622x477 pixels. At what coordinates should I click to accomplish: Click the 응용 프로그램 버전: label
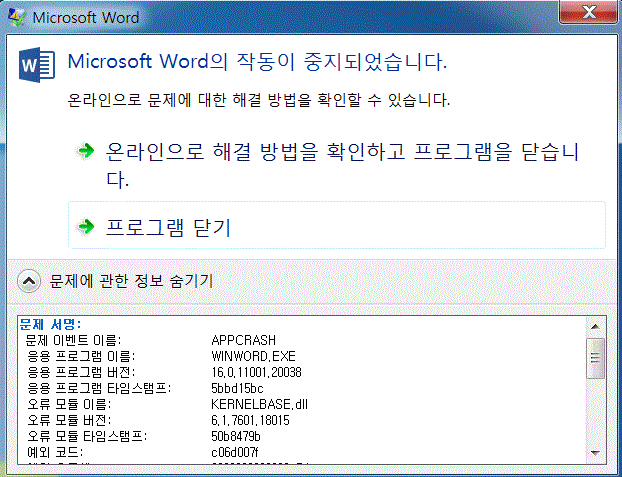pos(81,372)
